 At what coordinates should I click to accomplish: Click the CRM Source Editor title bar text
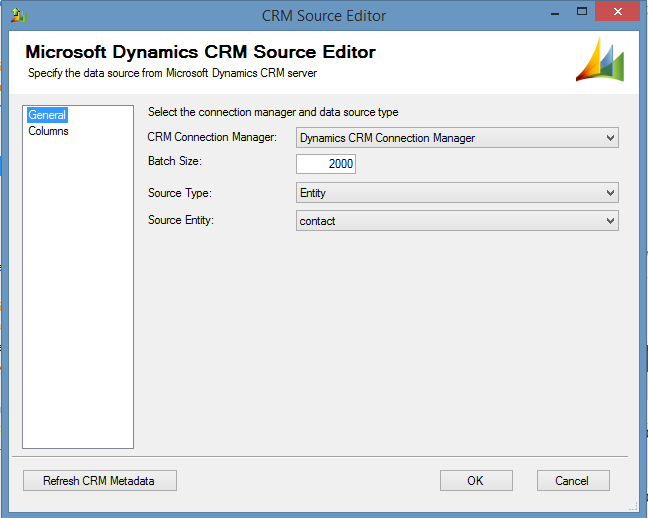tap(323, 16)
